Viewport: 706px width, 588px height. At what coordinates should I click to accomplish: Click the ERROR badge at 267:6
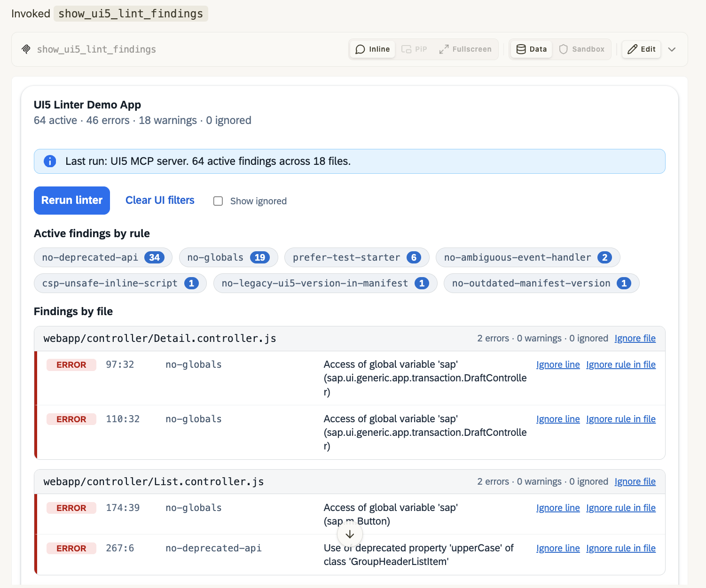click(x=71, y=549)
